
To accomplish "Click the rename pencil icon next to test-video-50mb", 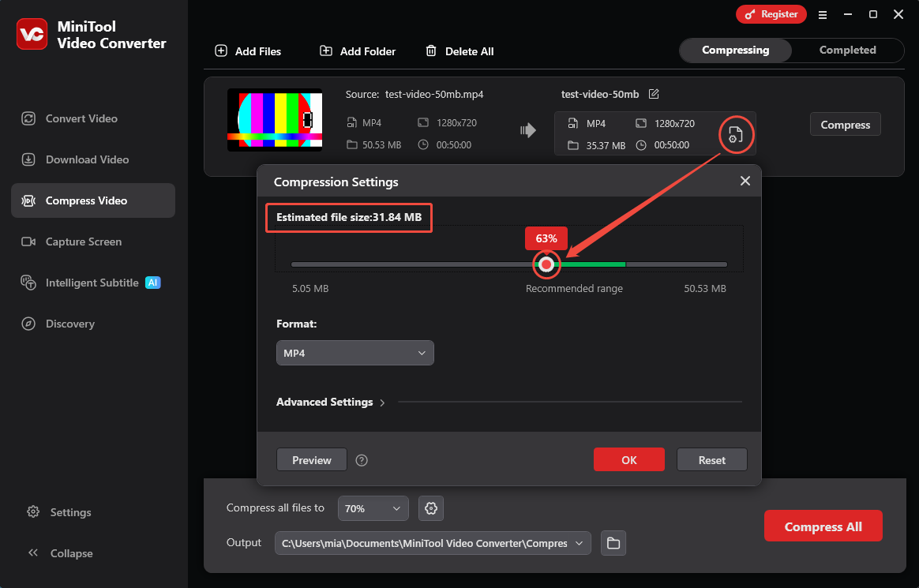I will point(654,93).
